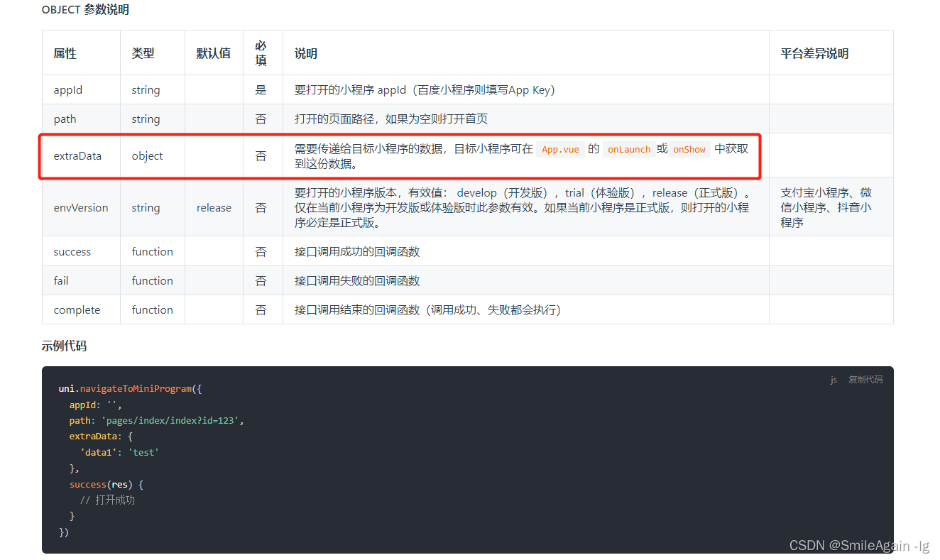Screen dimensions: 940x560
Task: Click the extraData: { code line
Action: point(101,436)
